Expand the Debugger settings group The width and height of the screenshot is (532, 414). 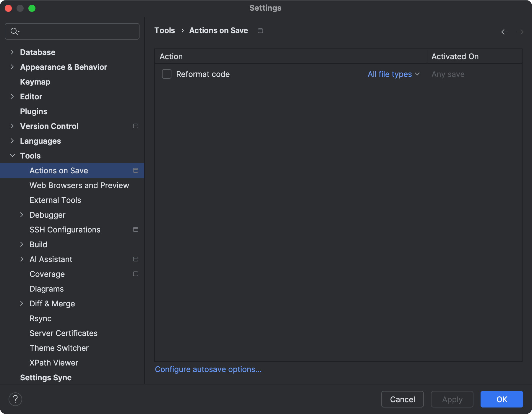[x=22, y=215]
